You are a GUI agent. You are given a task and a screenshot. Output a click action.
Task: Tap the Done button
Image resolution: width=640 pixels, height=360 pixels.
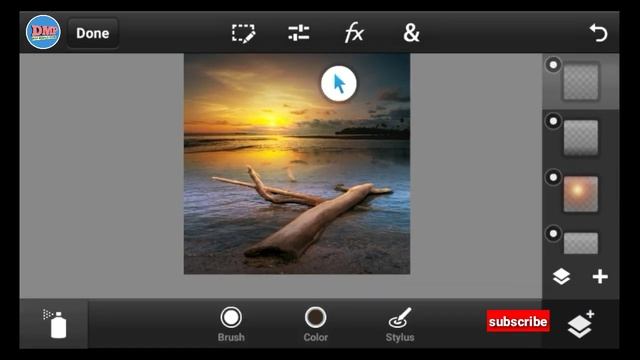[x=93, y=33]
